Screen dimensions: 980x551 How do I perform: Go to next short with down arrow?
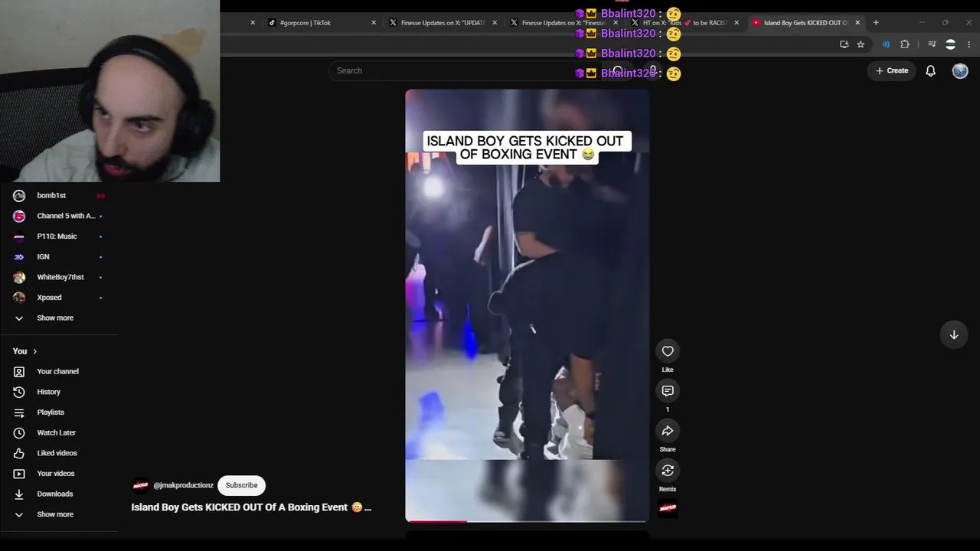(x=954, y=334)
